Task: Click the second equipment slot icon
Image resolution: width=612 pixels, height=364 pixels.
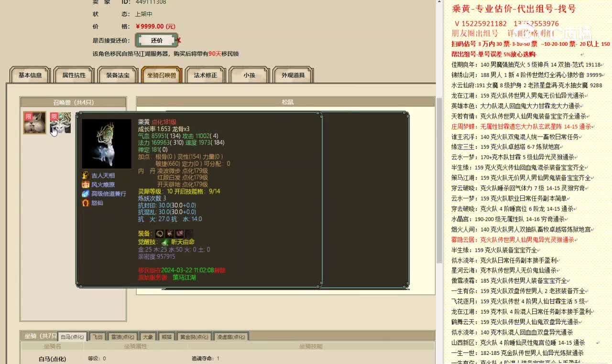Action: (x=170, y=234)
